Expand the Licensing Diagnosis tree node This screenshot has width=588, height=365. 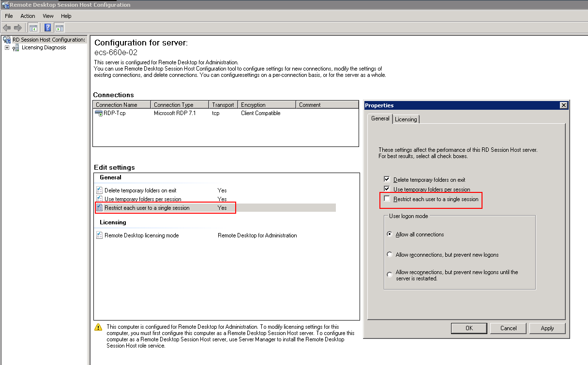click(7, 47)
